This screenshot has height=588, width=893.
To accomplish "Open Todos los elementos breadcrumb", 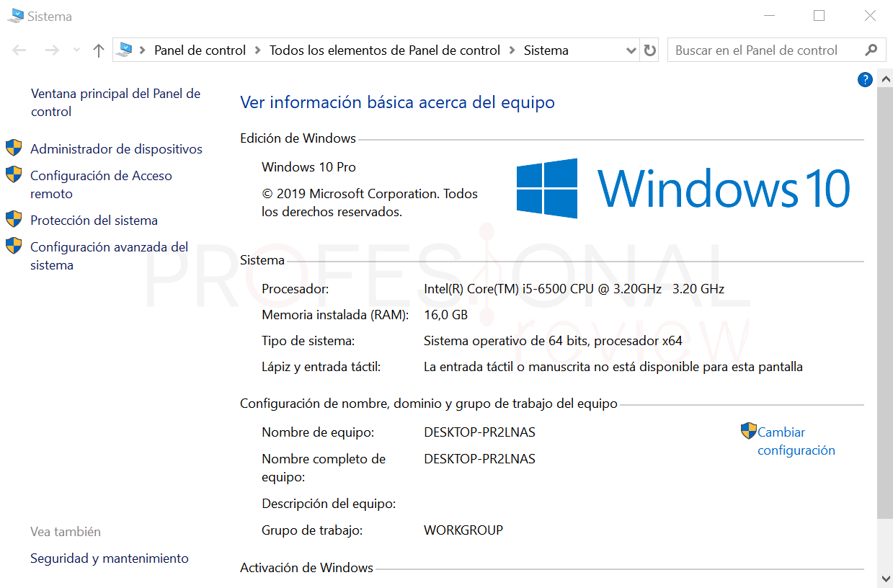I will [385, 50].
